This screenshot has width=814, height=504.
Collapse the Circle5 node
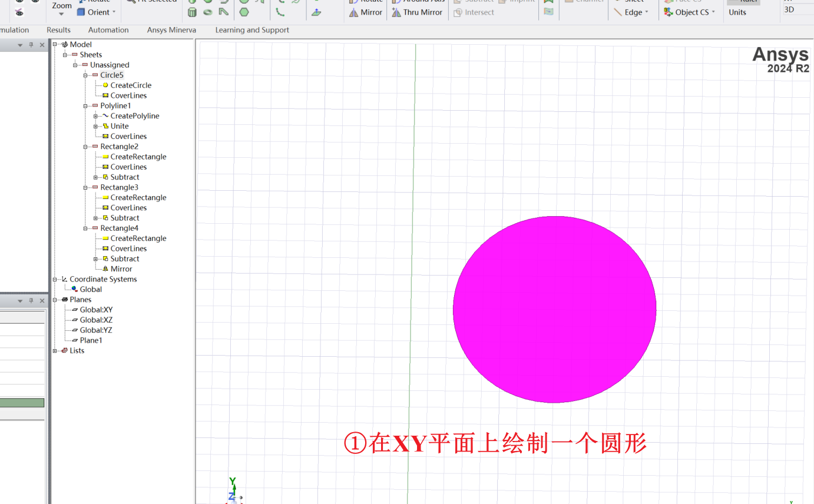pos(85,75)
